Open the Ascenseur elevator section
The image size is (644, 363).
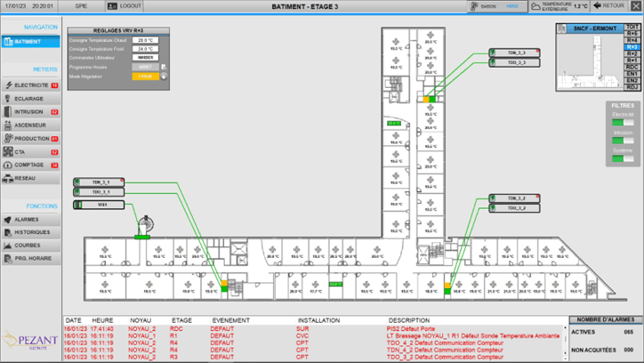30,125
